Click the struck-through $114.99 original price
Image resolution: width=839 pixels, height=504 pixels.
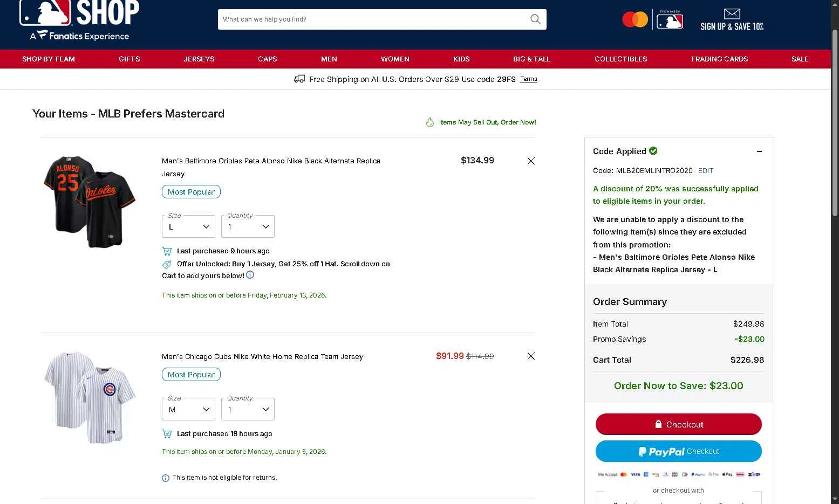480,356
